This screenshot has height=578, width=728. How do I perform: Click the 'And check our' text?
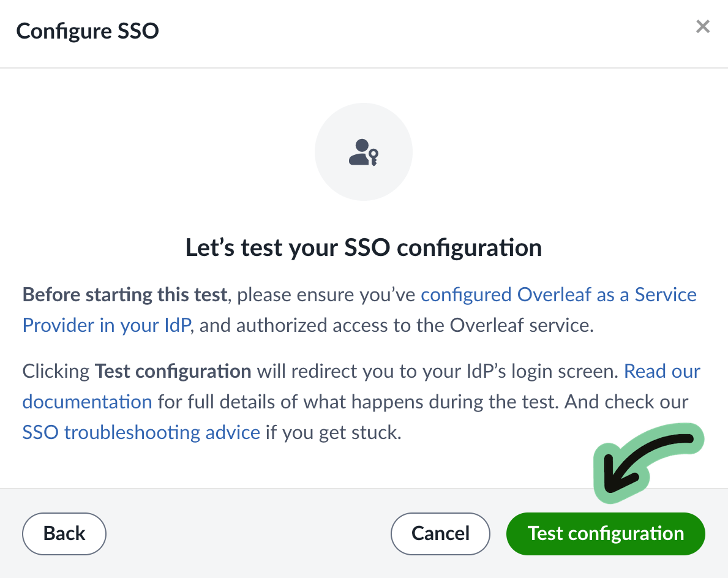coord(627,402)
